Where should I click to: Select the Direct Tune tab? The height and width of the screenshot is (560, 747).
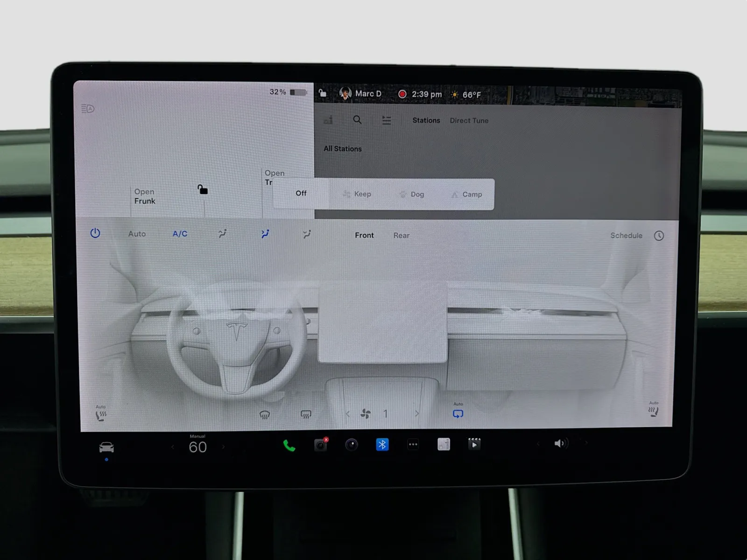pos(469,120)
